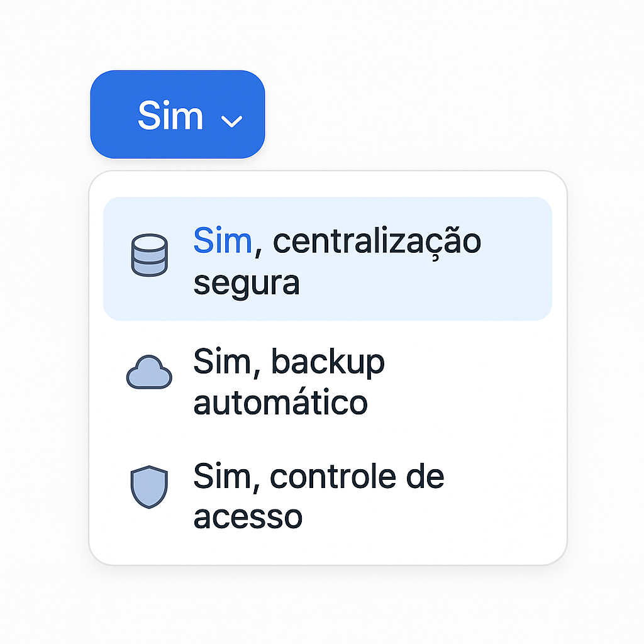Choose "Sim, controle de acesso" option
The image size is (644, 644).
[327, 496]
